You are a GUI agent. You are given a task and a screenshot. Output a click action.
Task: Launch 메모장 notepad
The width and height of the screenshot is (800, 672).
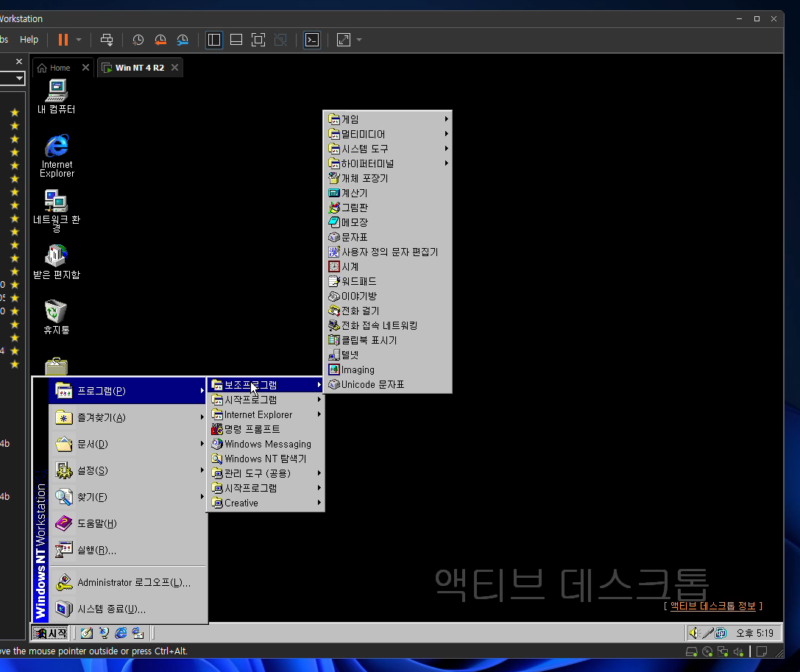[x=388, y=222]
